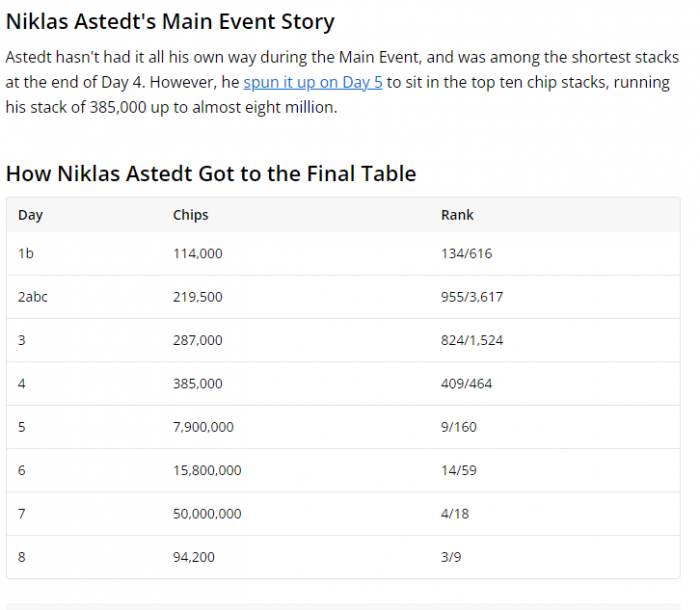Open the "spun it up on Day 5" link
Screen dimensions: 700x610
(312, 82)
